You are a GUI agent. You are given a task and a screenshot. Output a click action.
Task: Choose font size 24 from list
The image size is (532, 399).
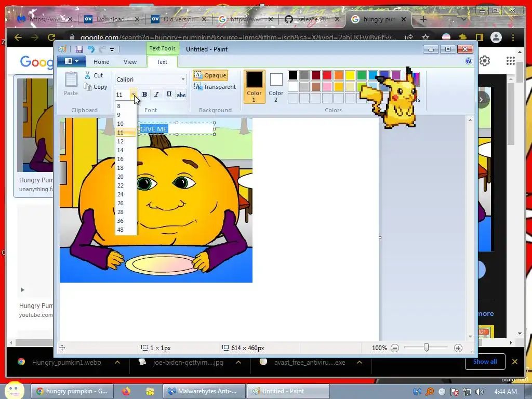pyautogui.click(x=126, y=194)
